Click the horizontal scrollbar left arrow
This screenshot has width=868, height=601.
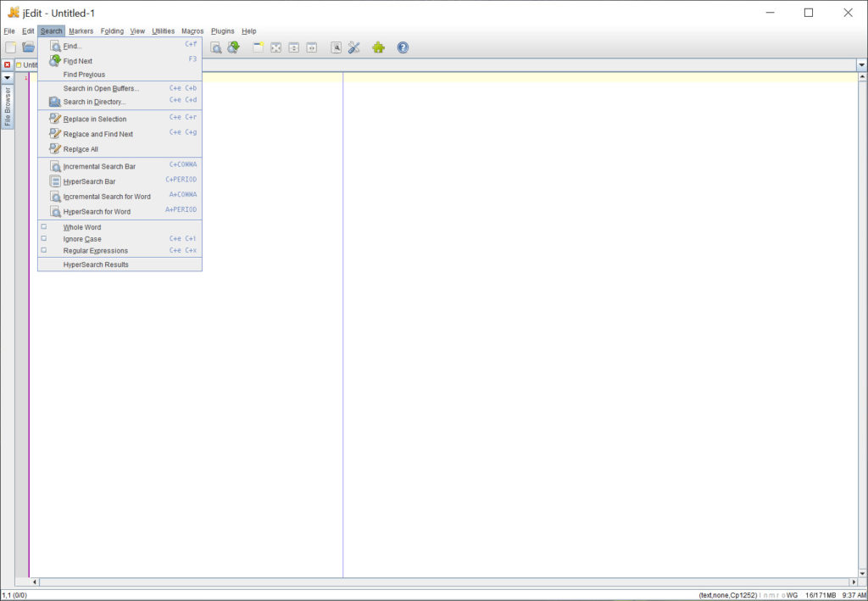[x=35, y=582]
